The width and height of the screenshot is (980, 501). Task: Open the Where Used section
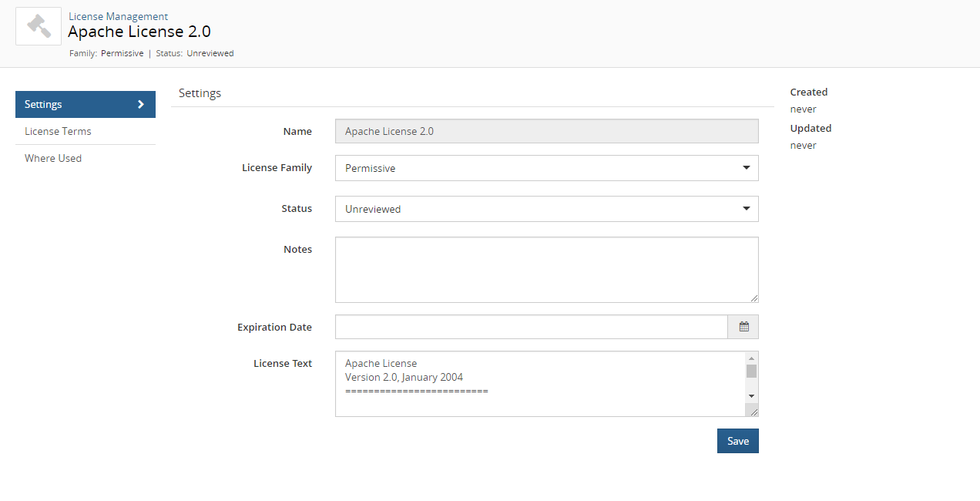(x=53, y=159)
